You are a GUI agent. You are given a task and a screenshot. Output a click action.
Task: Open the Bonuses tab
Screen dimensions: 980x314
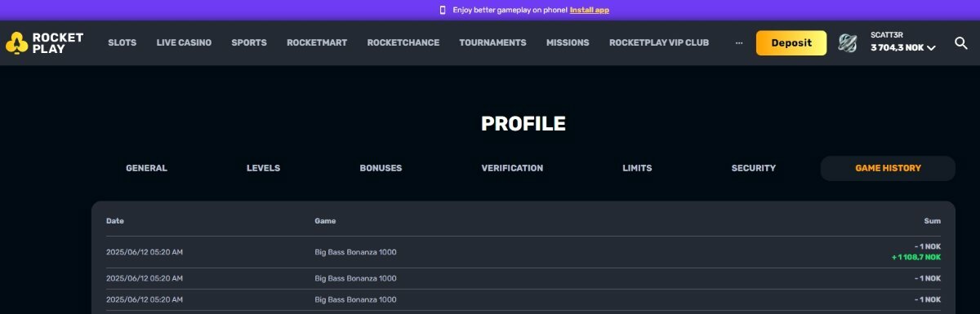coord(381,168)
